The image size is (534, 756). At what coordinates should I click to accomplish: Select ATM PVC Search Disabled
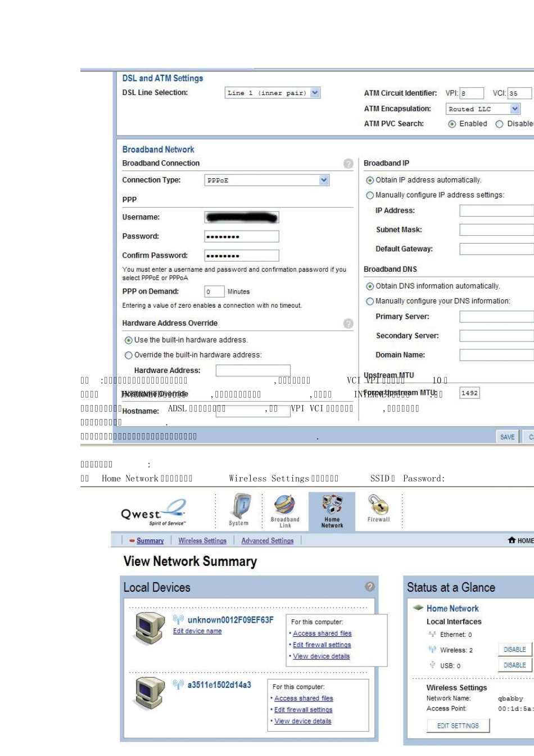tap(499, 124)
